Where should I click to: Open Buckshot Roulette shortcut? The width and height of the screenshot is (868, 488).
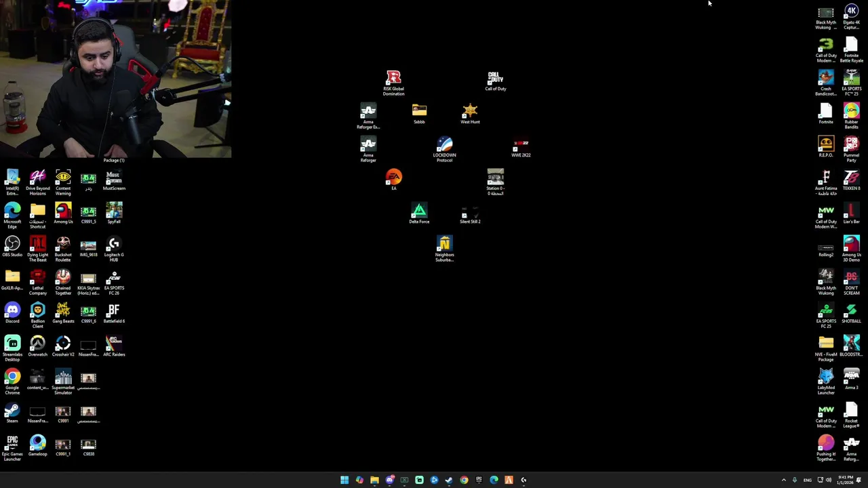63,249
